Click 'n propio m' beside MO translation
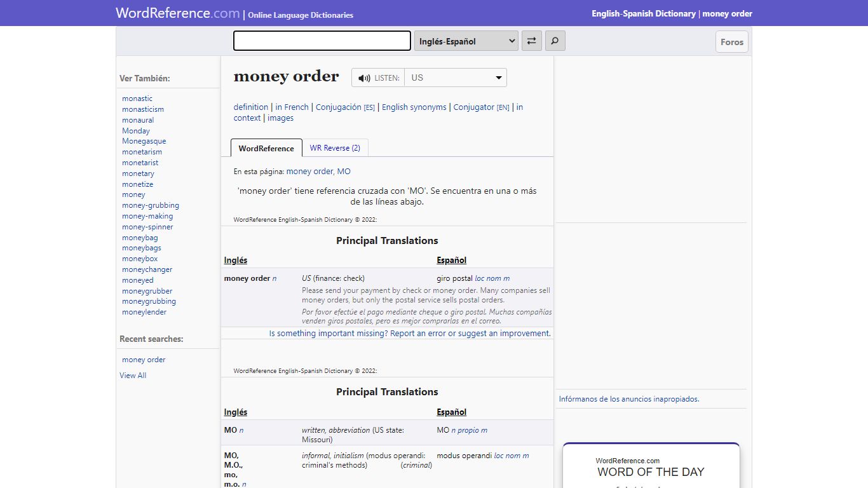The image size is (868, 488). point(470,430)
